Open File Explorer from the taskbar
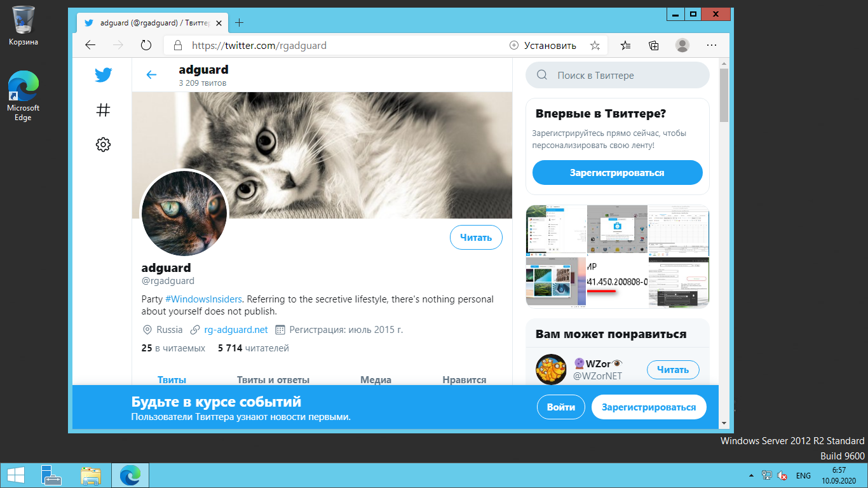This screenshot has height=488, width=868. tap(91, 475)
